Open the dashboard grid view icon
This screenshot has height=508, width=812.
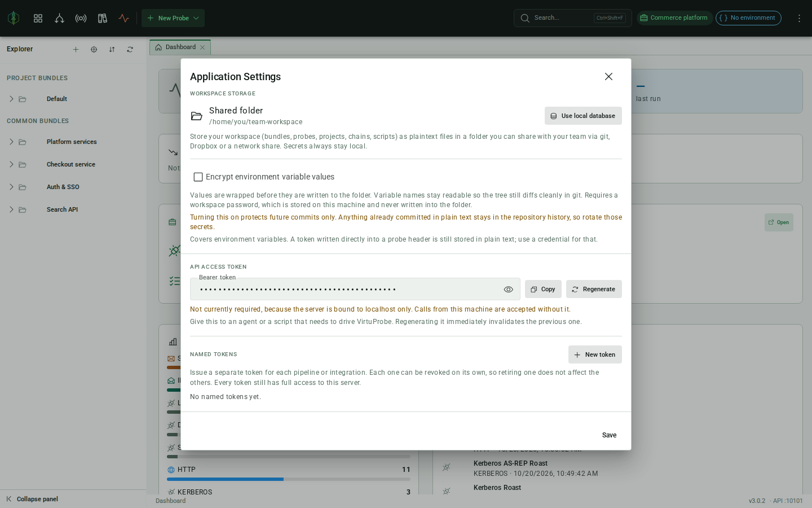click(38, 18)
